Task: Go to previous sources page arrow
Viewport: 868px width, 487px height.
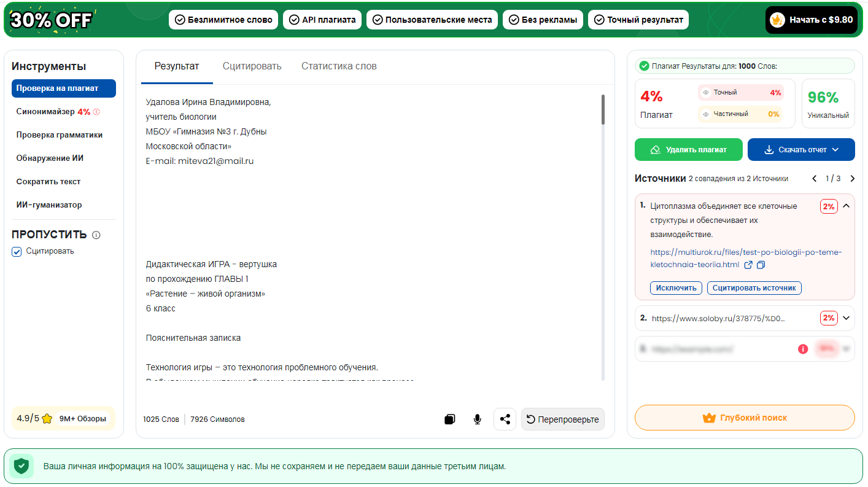Action: pos(815,179)
